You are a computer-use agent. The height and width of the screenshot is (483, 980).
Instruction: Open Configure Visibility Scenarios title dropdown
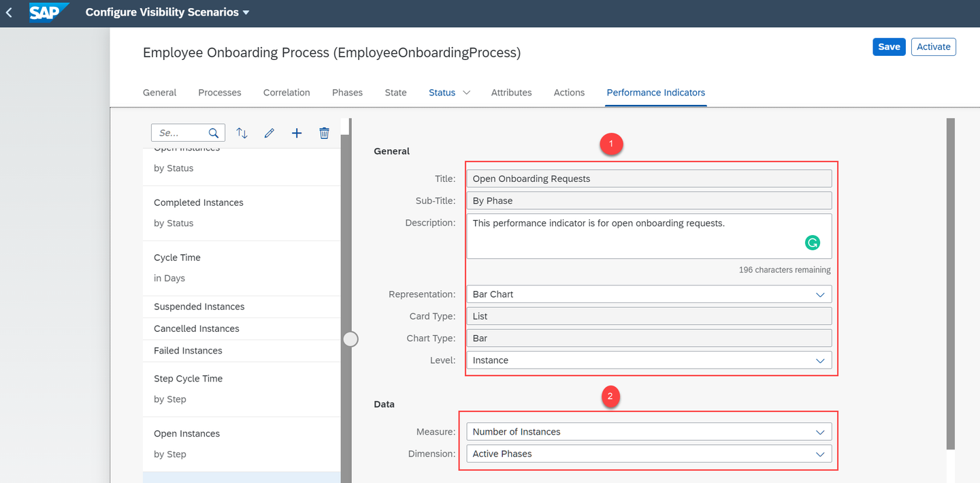click(167, 12)
